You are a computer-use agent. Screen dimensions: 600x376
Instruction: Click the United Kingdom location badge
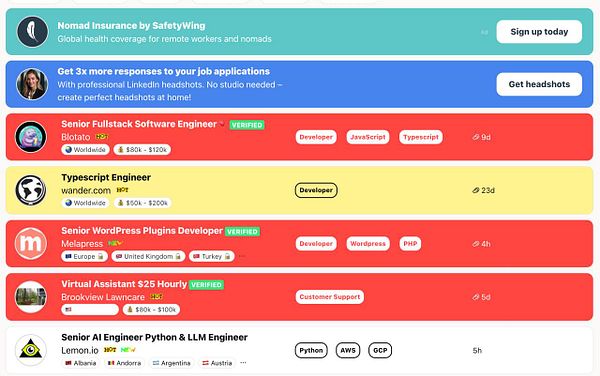[148, 256]
